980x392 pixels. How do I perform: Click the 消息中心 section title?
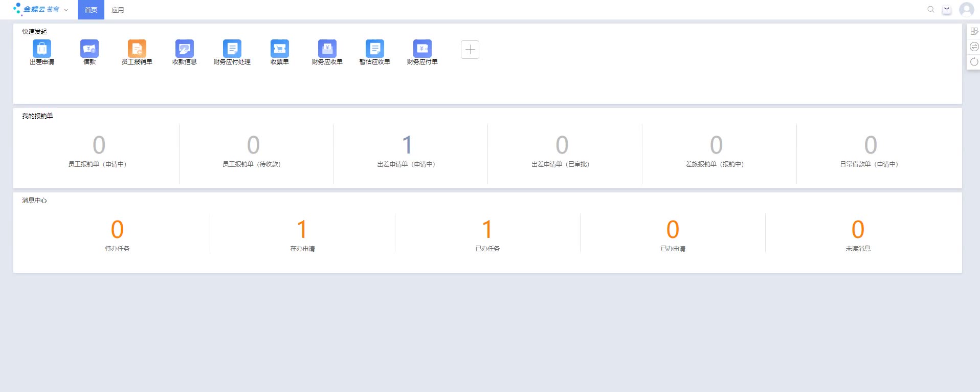(x=34, y=201)
